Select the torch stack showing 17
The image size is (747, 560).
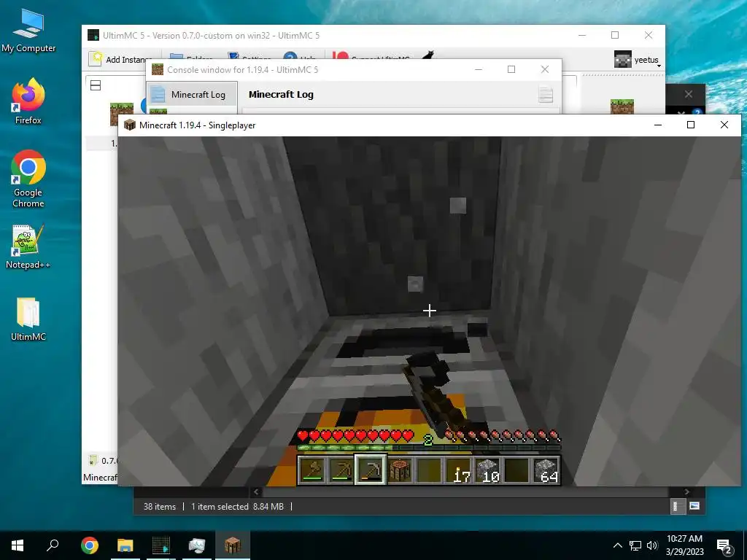[458, 470]
